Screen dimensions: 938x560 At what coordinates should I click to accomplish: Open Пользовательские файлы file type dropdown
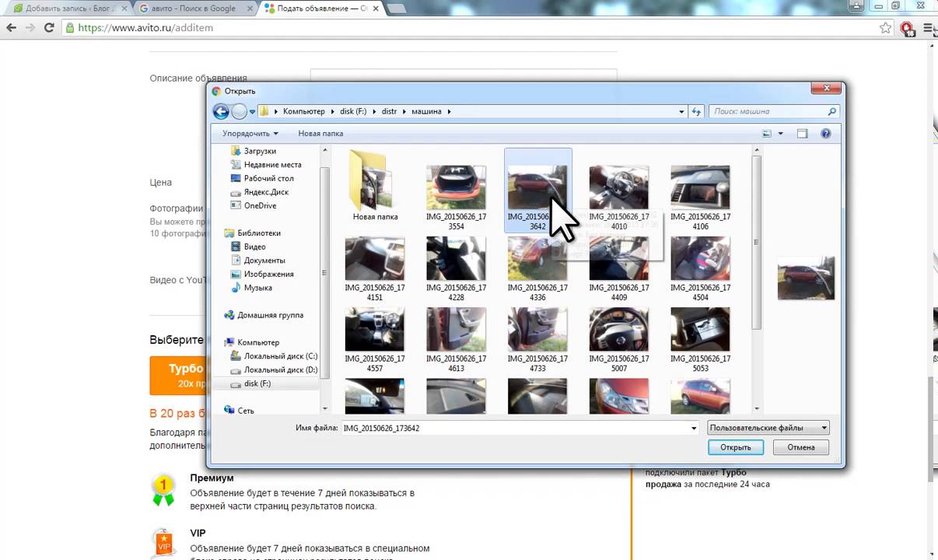pyautogui.click(x=768, y=428)
